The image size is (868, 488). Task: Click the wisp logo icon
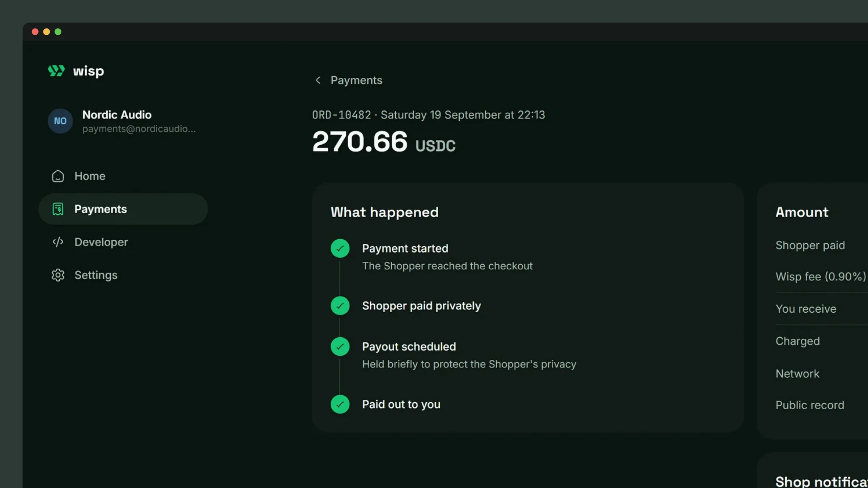click(x=56, y=71)
